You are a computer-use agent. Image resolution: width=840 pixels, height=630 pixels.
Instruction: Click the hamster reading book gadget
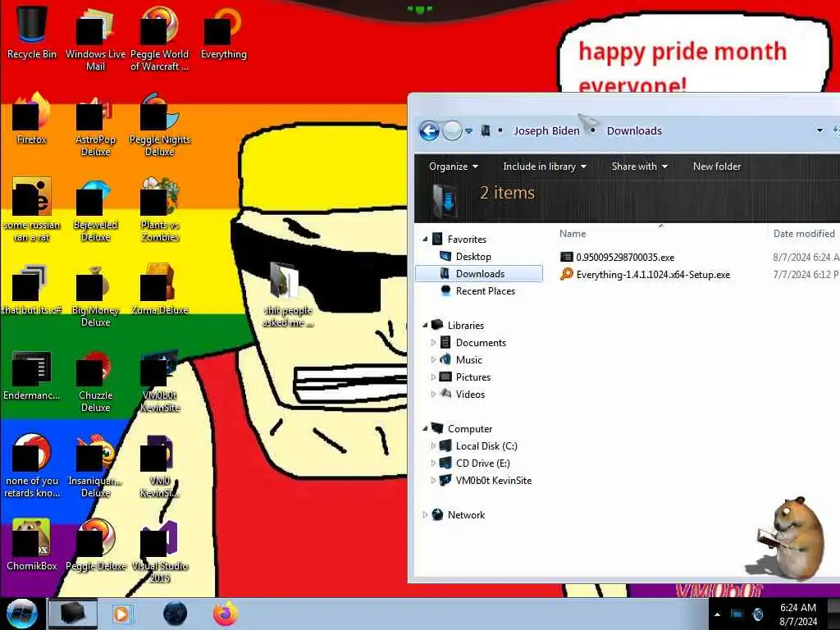pyautogui.click(x=790, y=538)
